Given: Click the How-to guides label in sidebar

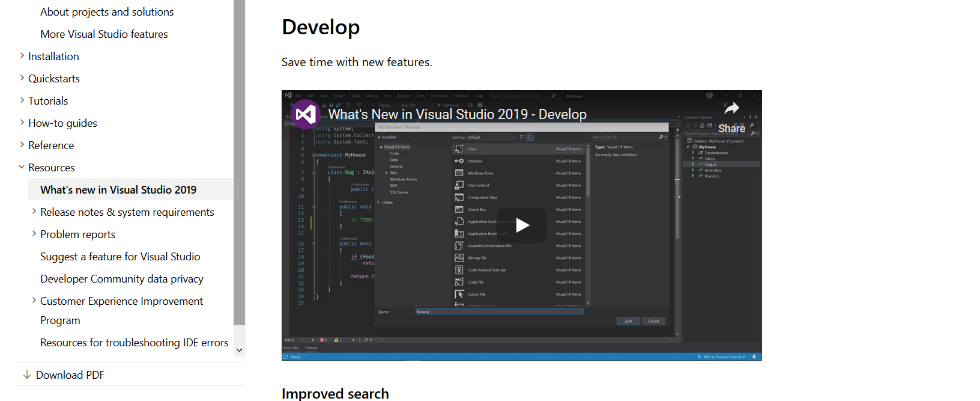Looking at the screenshot, I should click(x=62, y=123).
